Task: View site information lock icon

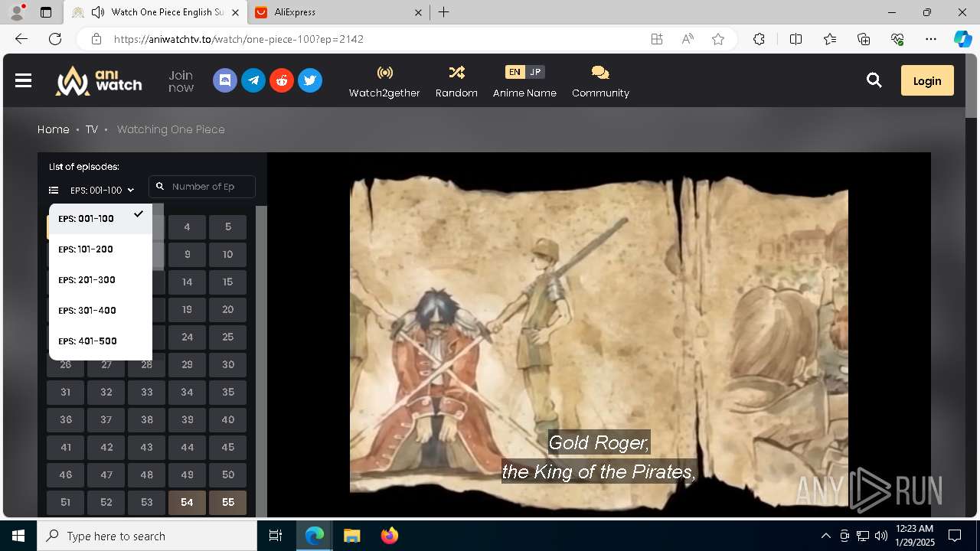Action: click(x=96, y=39)
